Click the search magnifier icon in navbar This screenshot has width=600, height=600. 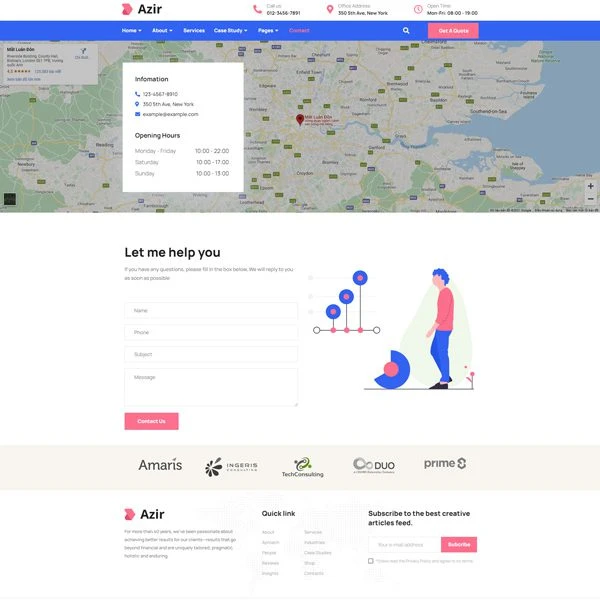click(x=406, y=31)
